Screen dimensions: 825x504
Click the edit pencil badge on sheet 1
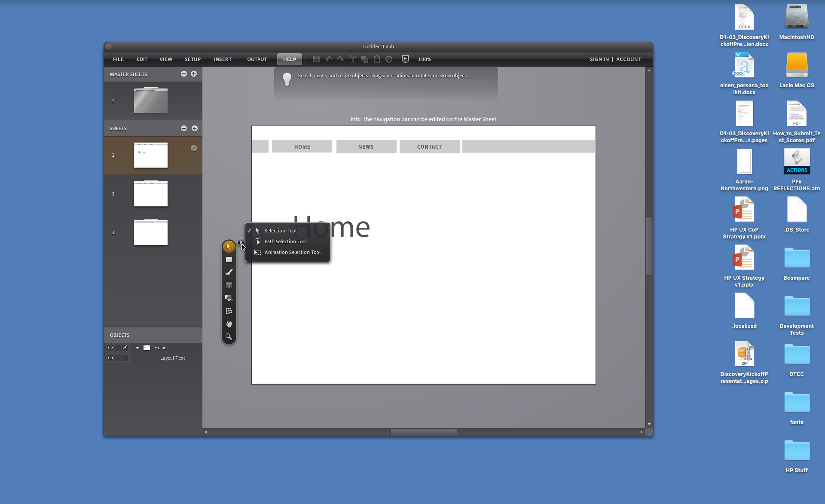click(194, 148)
